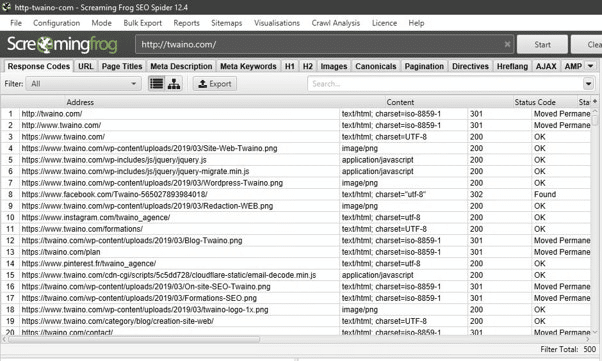Click the Export button

point(215,84)
